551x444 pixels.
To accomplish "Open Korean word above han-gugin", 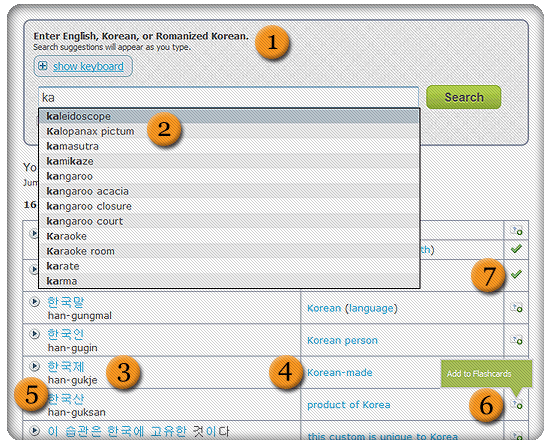I will tap(66, 334).
